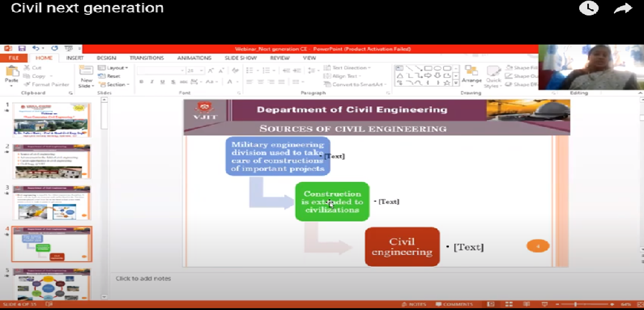Open the Layout dropdown

(x=113, y=68)
